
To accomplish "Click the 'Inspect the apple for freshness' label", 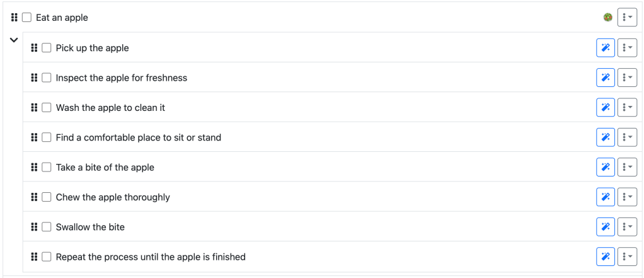I will [121, 78].
